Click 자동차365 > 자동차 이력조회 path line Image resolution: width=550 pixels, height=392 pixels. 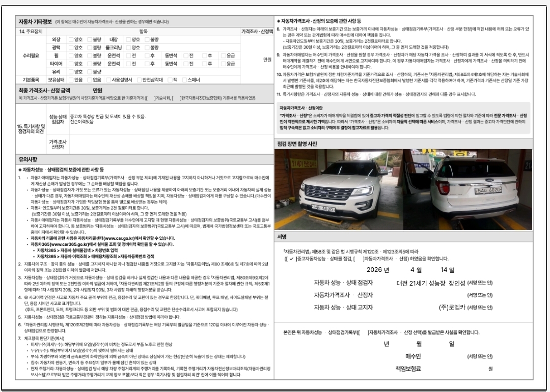click(95, 256)
